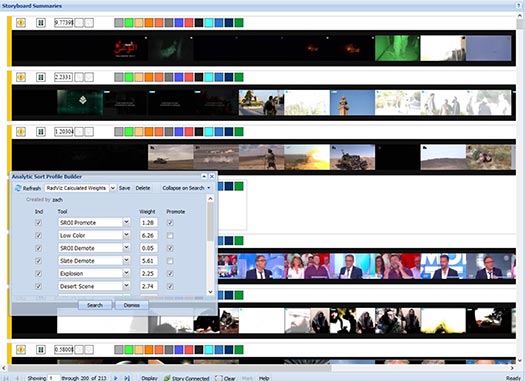525x381 pixels.
Task: Open the Display menu in the bottom bar
Action: pyautogui.click(x=149, y=378)
